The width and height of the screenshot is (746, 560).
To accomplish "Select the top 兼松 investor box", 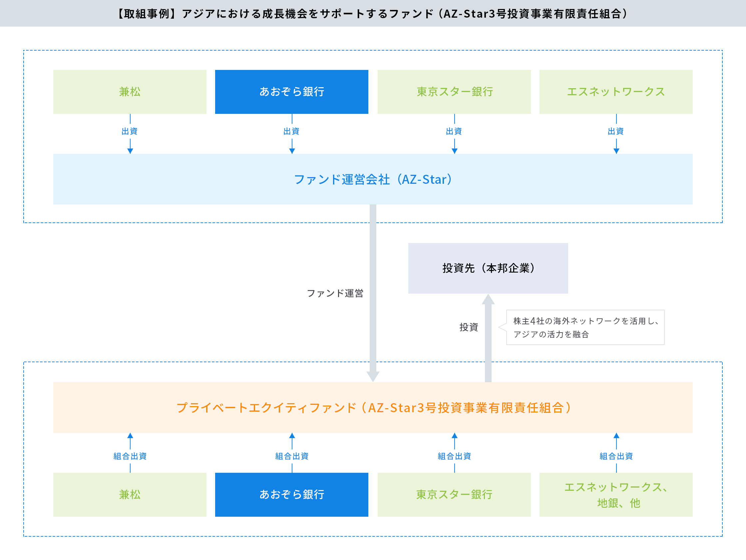I will click(x=130, y=92).
